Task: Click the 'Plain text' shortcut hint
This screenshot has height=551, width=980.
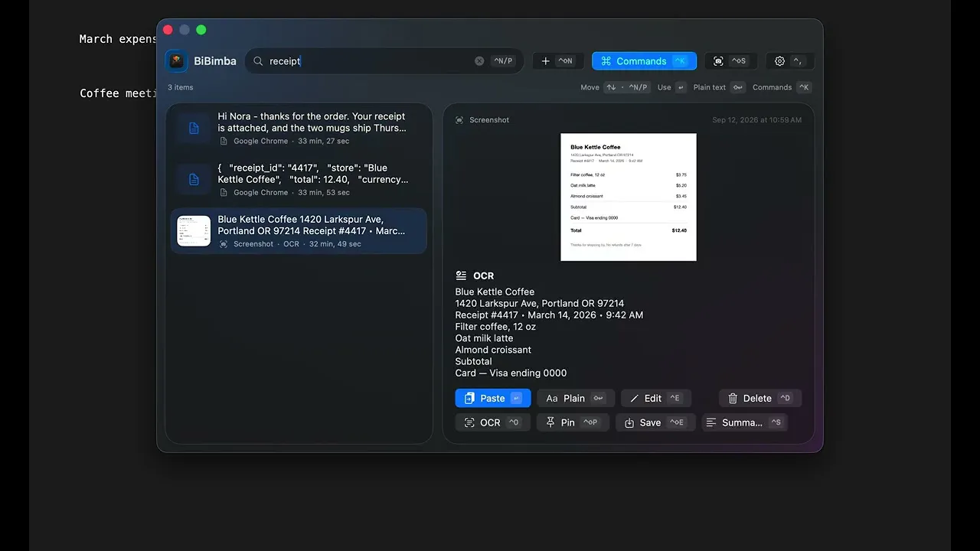Action: tap(719, 87)
